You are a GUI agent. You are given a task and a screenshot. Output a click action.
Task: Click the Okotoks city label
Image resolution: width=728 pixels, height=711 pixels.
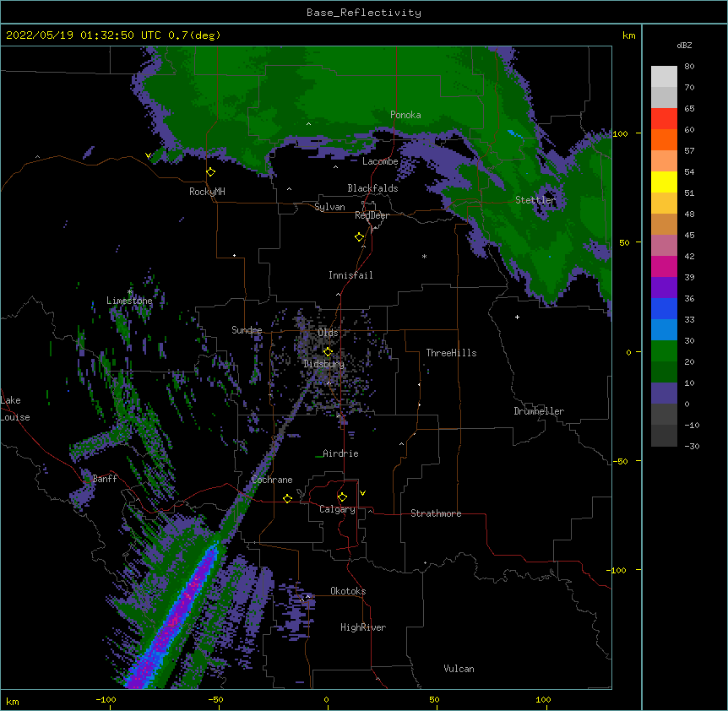point(348,591)
